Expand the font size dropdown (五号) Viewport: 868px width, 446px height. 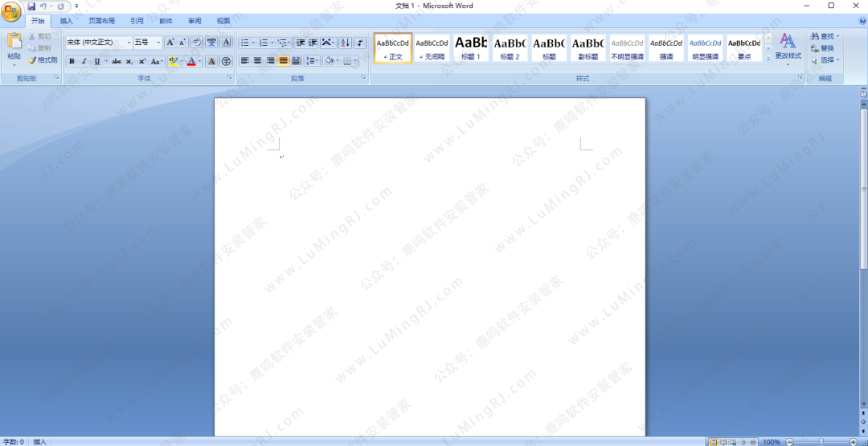click(x=158, y=43)
